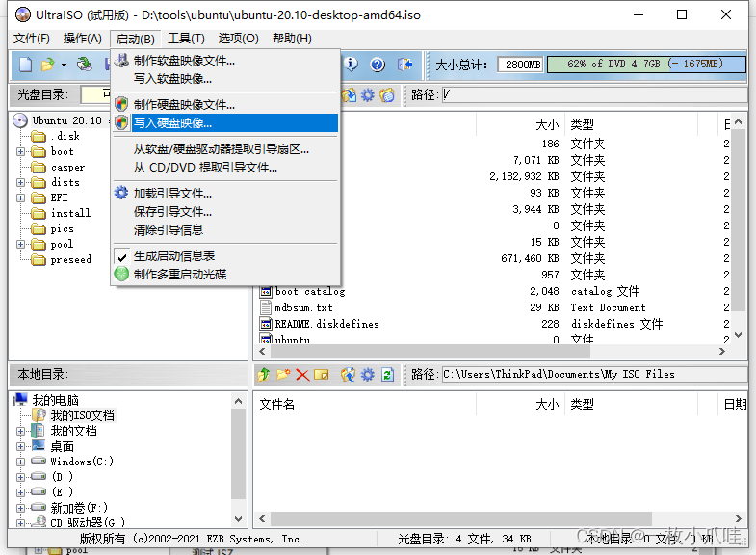
Task: Click the local pane gear icon
Action: click(x=367, y=374)
